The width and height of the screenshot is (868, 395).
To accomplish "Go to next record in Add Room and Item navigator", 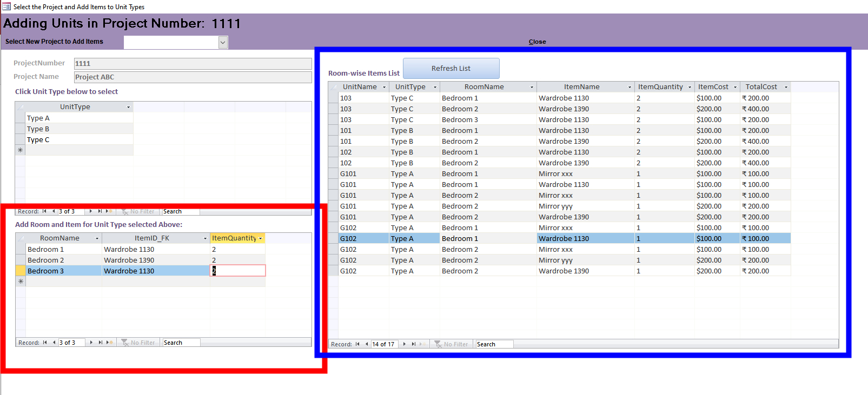I will [x=91, y=343].
